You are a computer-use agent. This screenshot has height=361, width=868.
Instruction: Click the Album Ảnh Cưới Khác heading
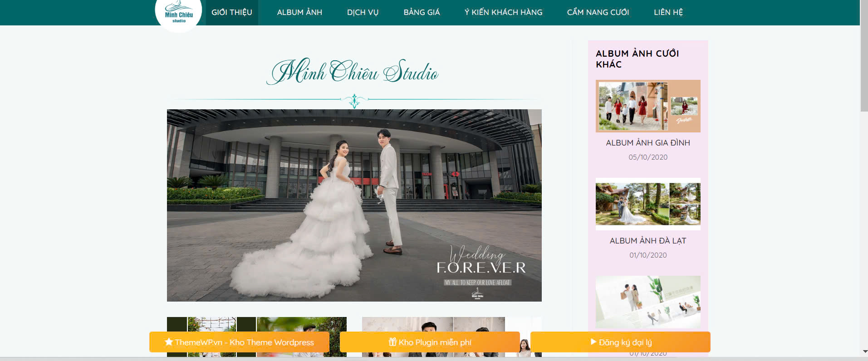pos(637,59)
